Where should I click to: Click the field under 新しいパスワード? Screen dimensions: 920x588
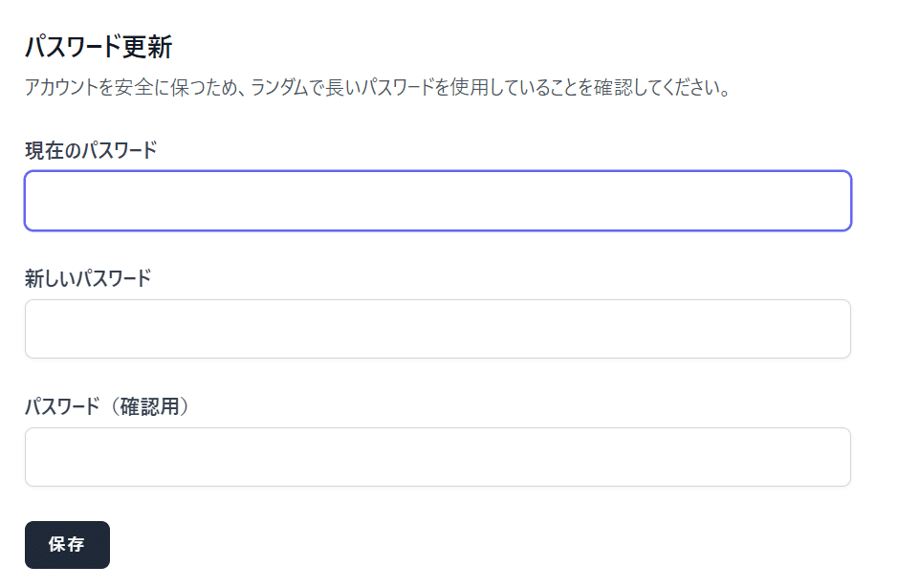pyautogui.click(x=438, y=329)
